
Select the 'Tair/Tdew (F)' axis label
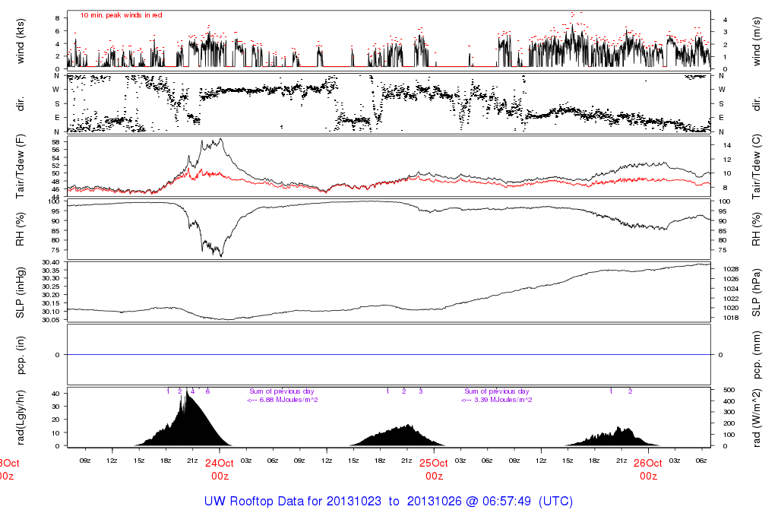click(21, 165)
